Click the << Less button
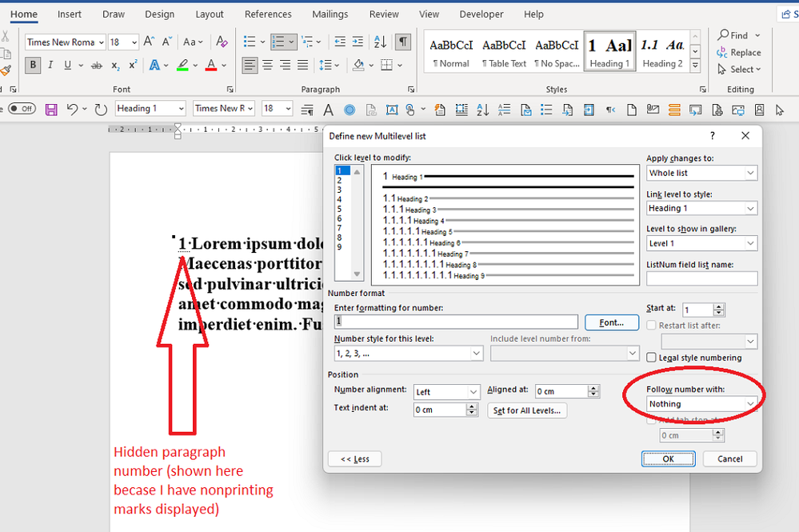Viewport: 799px width, 532px height. 354,458
